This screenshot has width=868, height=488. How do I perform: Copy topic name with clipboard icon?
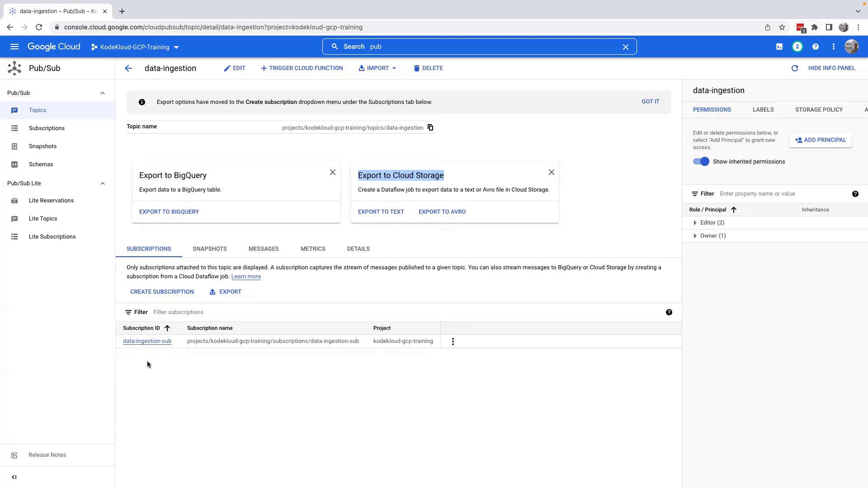pyautogui.click(x=430, y=128)
